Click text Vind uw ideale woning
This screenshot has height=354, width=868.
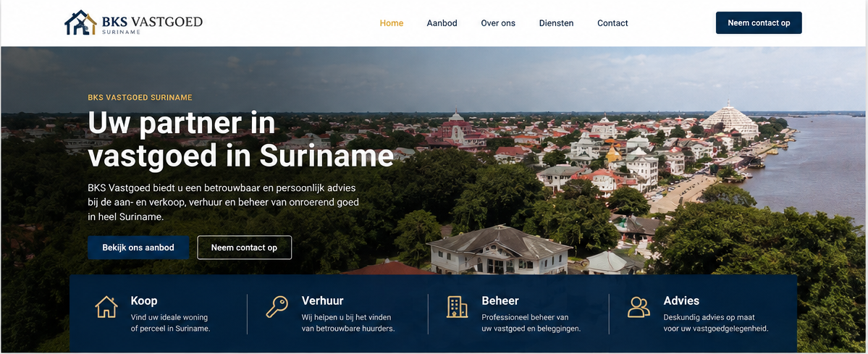click(x=171, y=323)
